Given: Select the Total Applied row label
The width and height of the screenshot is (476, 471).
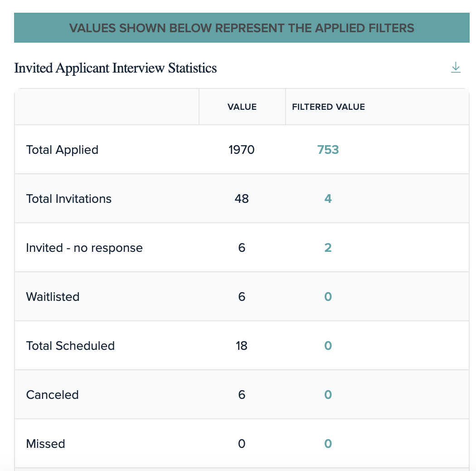Looking at the screenshot, I should [x=62, y=150].
